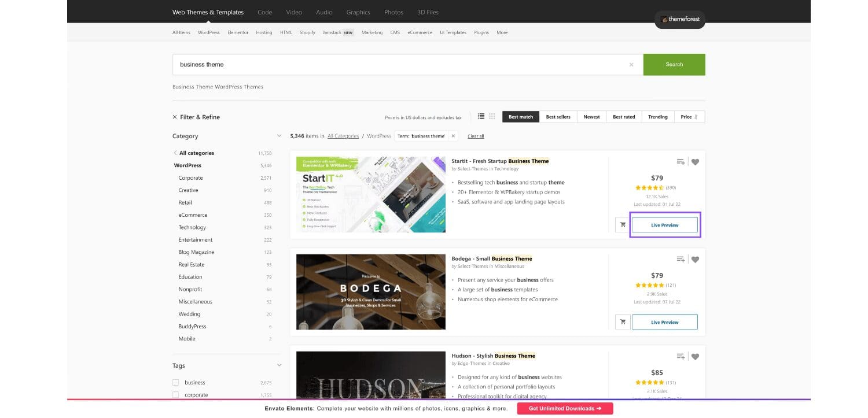This screenshot has width=868, height=418.
Task: Open Bodega theme thumbnail image
Action: coord(371,292)
